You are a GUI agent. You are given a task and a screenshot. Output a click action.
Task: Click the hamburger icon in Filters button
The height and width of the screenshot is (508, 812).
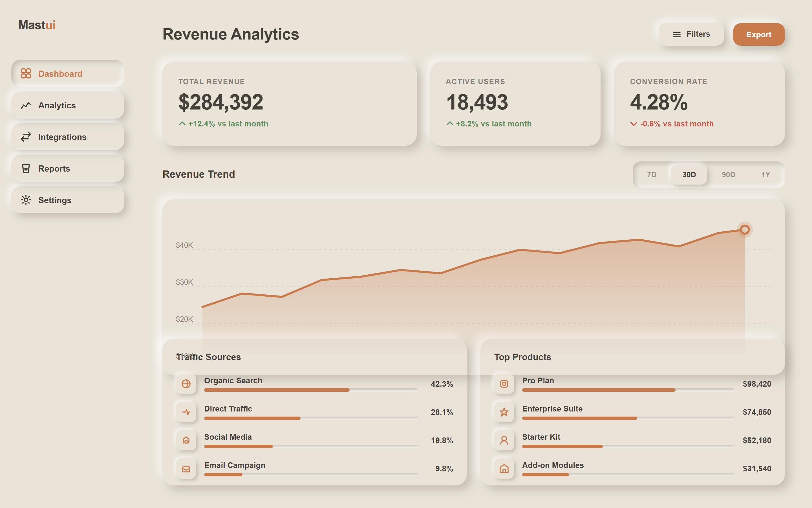pyautogui.click(x=676, y=34)
